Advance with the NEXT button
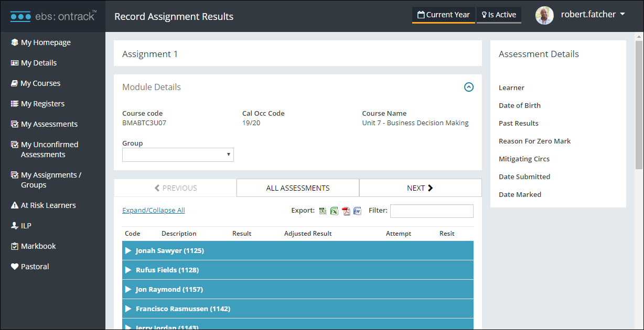This screenshot has height=330, width=644. click(x=420, y=188)
